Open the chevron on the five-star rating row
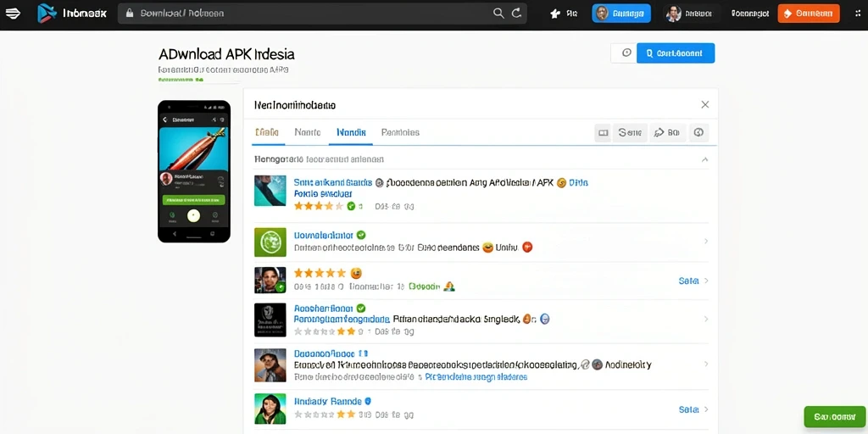This screenshot has width=868, height=434. coord(706,281)
